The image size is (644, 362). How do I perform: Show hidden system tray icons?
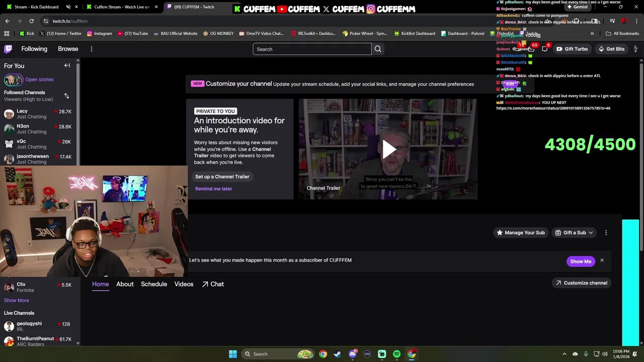click(564, 354)
